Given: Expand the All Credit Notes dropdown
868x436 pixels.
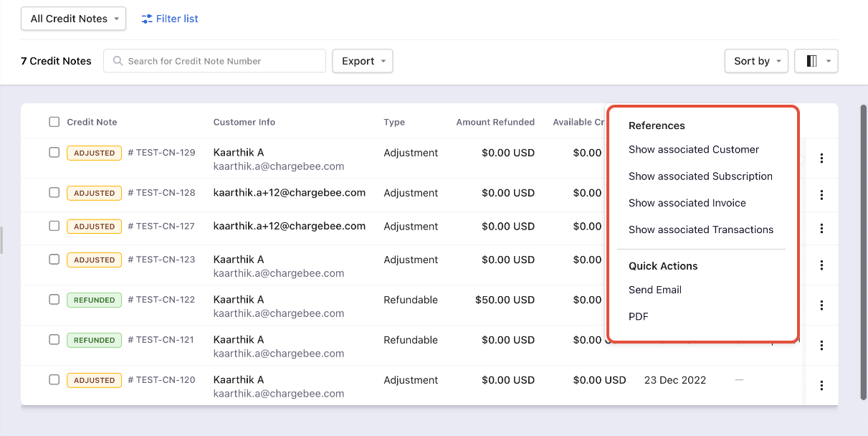Looking at the screenshot, I should coord(74,19).
